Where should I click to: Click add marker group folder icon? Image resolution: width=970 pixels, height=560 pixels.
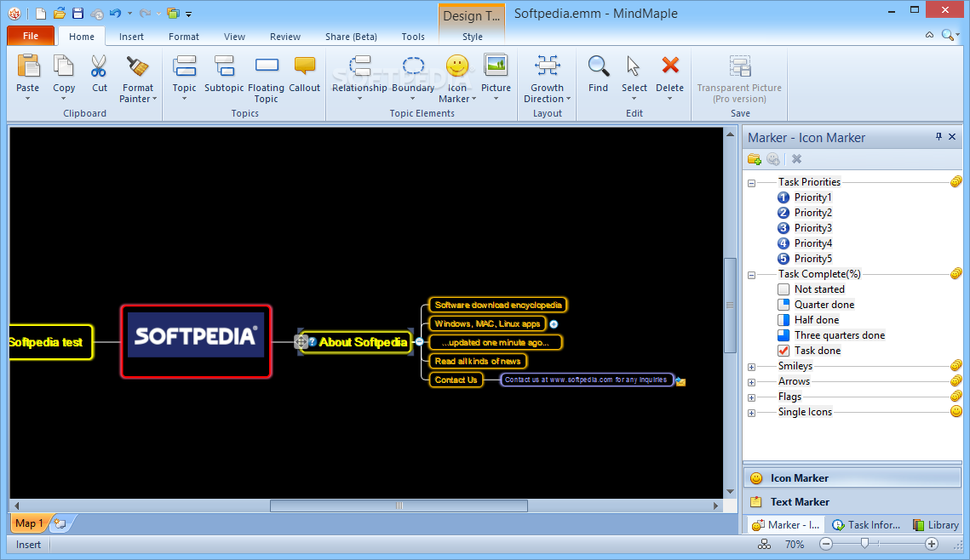(x=754, y=159)
